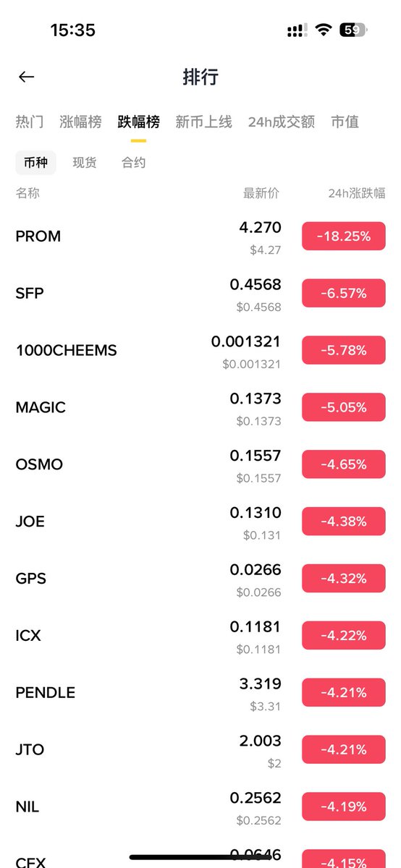Sort by 最新价 column header
The image size is (401, 868).
[x=261, y=193]
